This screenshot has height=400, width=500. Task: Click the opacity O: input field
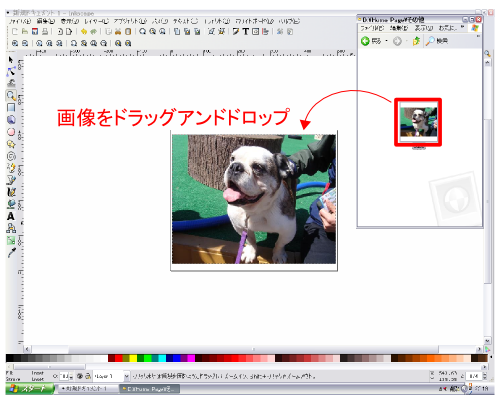coord(65,376)
